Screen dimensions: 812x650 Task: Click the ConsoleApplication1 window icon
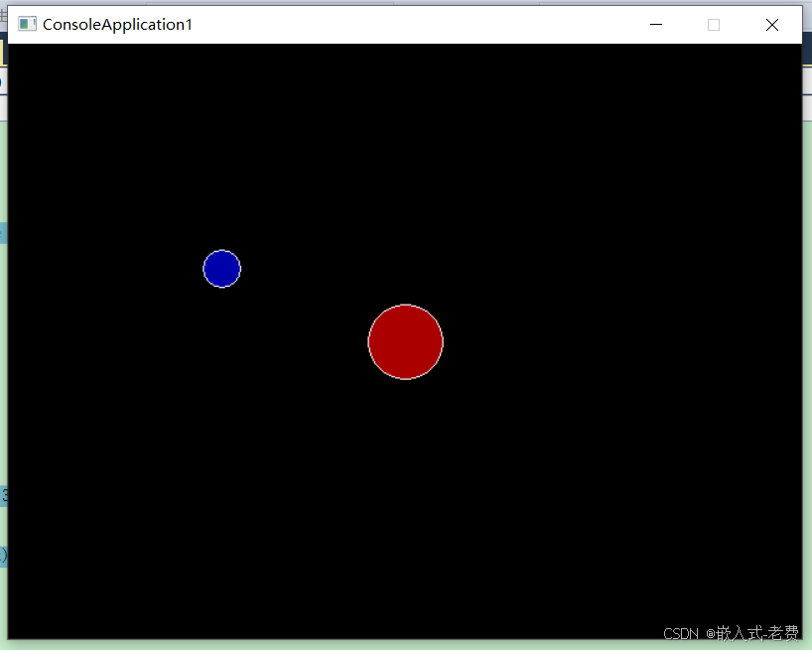point(27,24)
